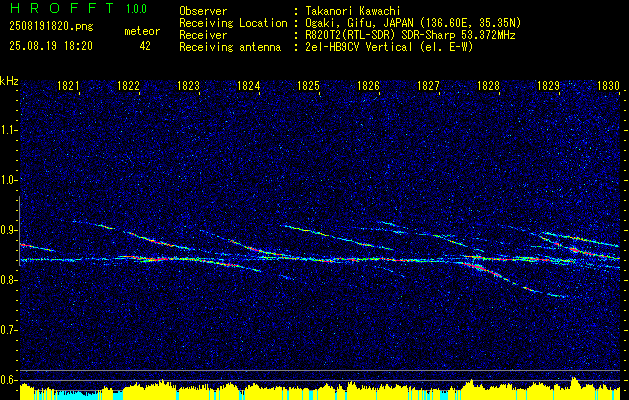The image size is (629, 400).
Task: Click the Receiving Location label
Action: (x=233, y=23)
